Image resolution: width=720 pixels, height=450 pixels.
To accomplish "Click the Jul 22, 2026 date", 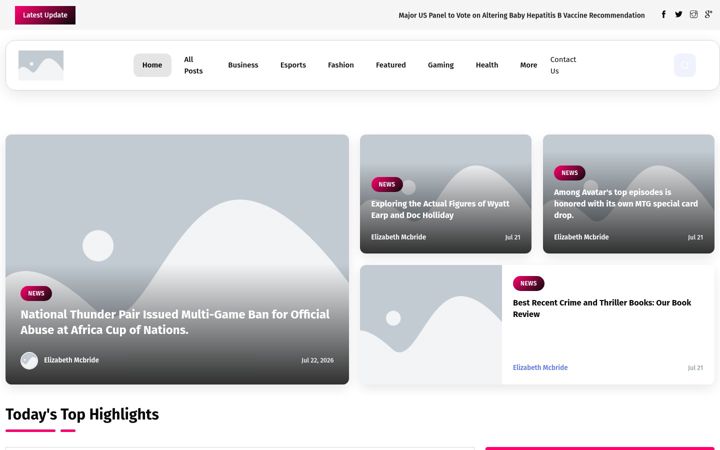I will [x=317, y=360].
